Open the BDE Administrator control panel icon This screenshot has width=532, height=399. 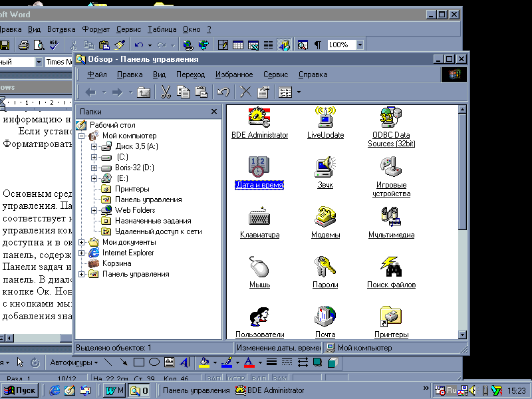259,118
